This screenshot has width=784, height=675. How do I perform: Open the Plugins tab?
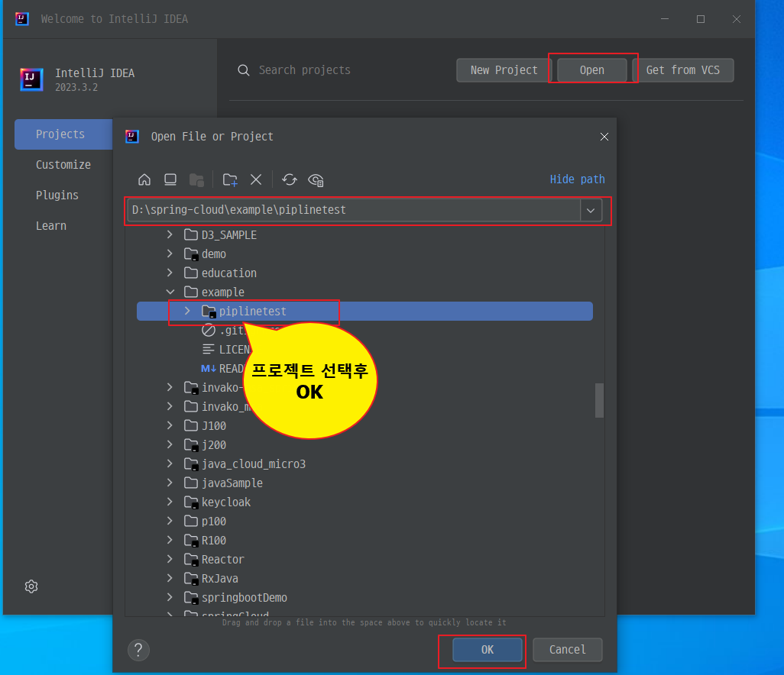[x=57, y=195]
